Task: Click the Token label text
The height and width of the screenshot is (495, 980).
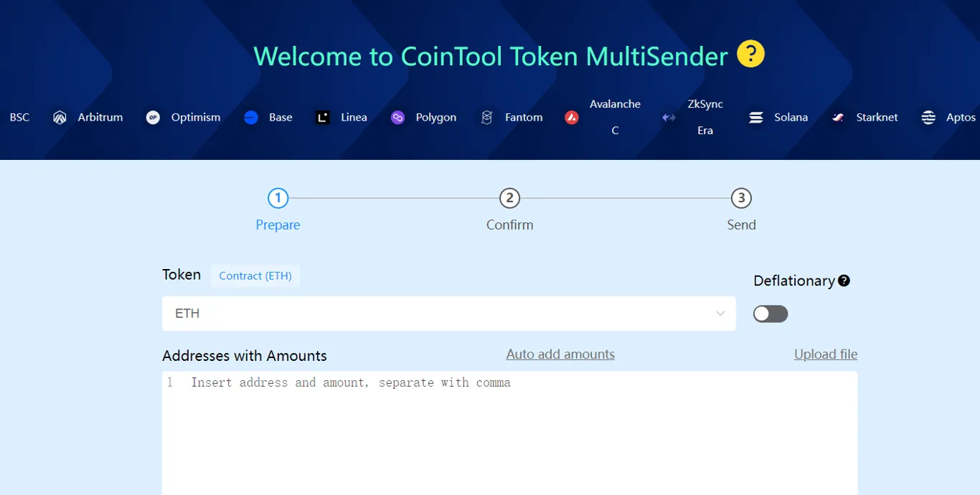Action: point(182,275)
